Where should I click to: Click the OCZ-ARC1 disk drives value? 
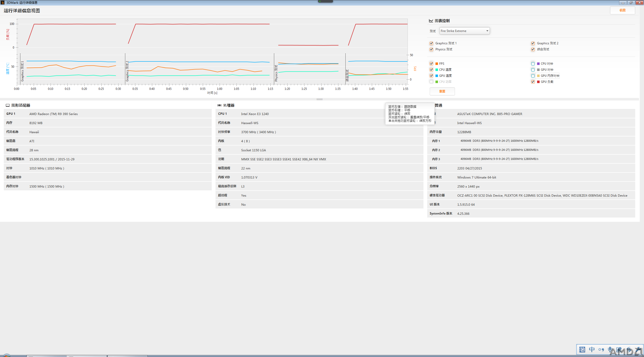pyautogui.click(x=542, y=196)
